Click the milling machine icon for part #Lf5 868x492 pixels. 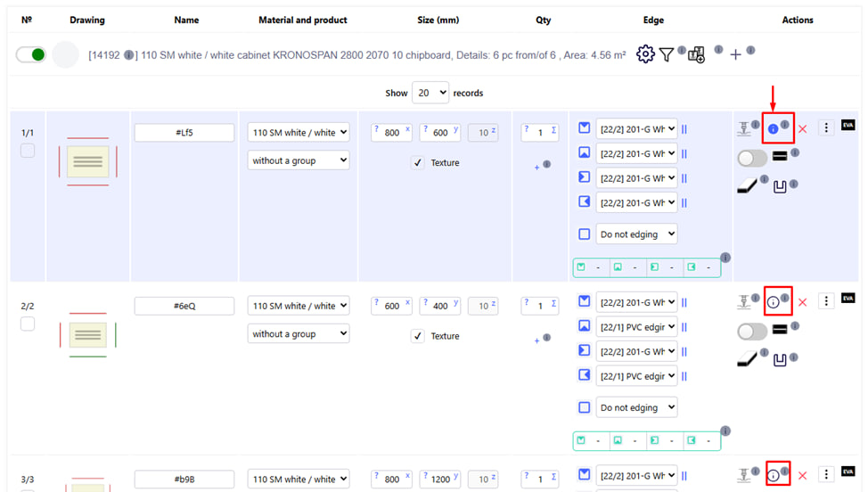tap(743, 128)
